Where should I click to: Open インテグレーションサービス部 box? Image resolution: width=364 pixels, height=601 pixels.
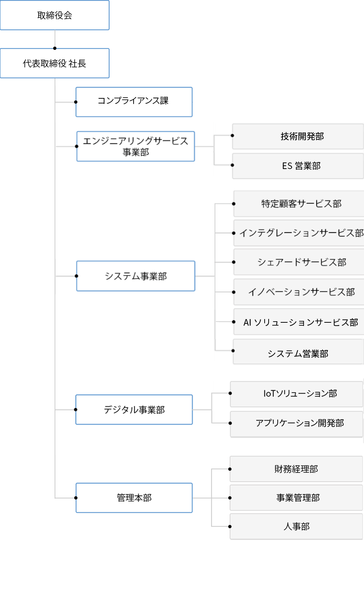coord(299,233)
